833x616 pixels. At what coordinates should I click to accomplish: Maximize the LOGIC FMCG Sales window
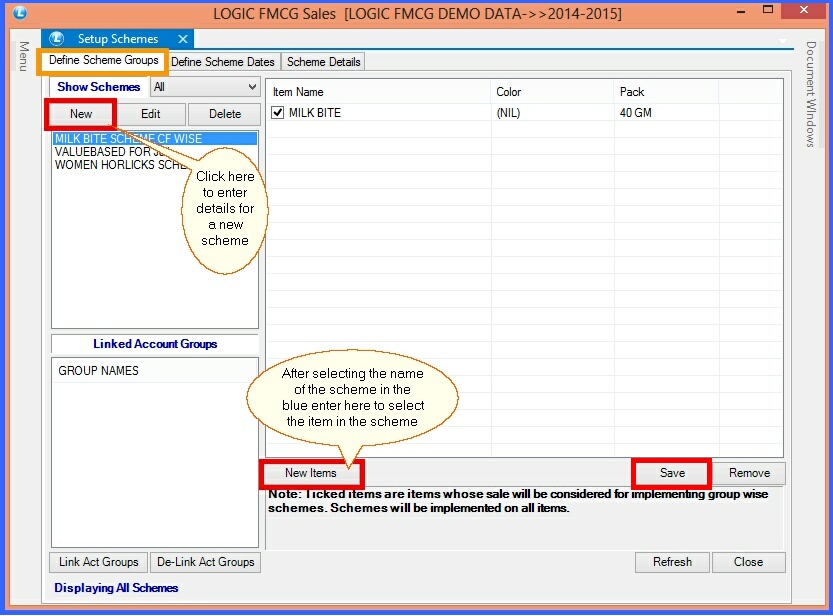click(x=768, y=10)
